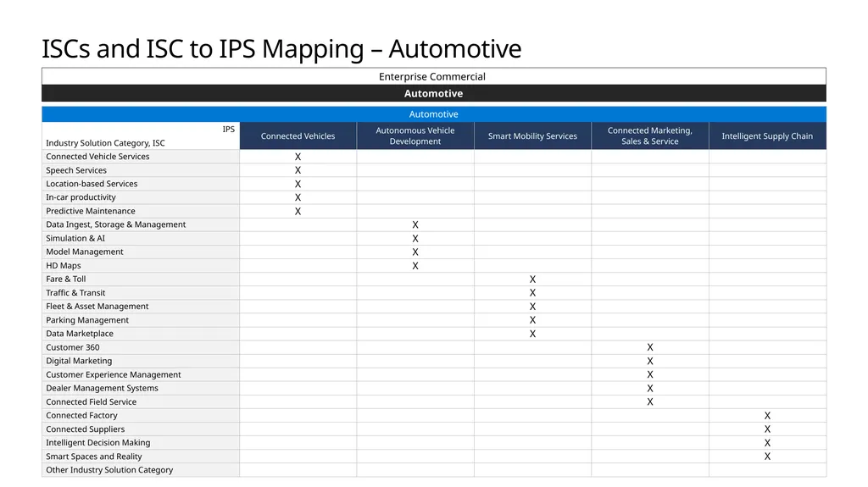Click the X in the Speech Services row

(298, 170)
